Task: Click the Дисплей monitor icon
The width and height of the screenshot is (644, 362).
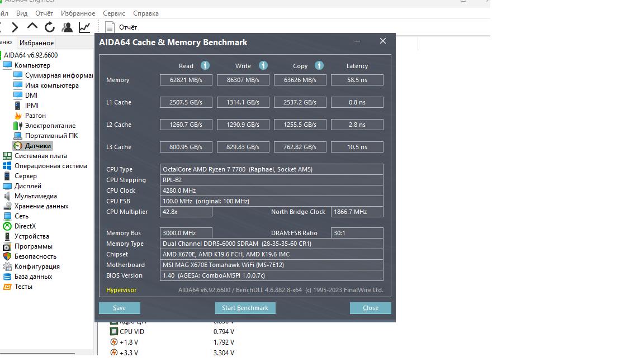Action: [7, 186]
